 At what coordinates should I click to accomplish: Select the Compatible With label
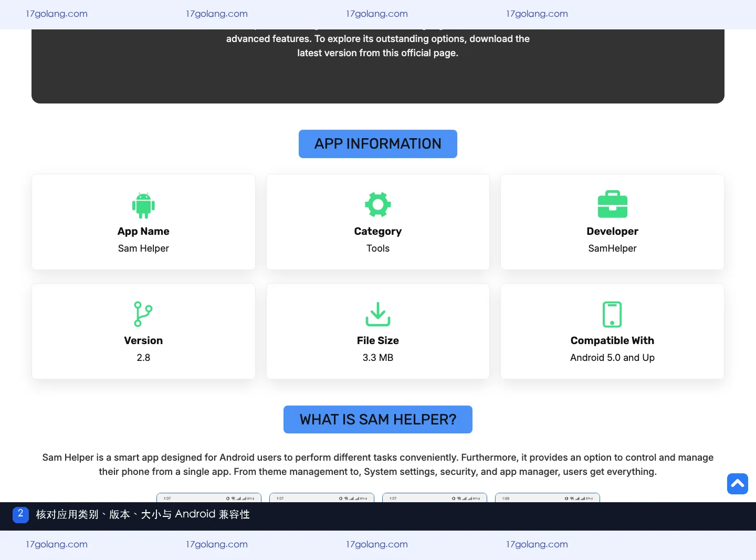pyautogui.click(x=612, y=340)
